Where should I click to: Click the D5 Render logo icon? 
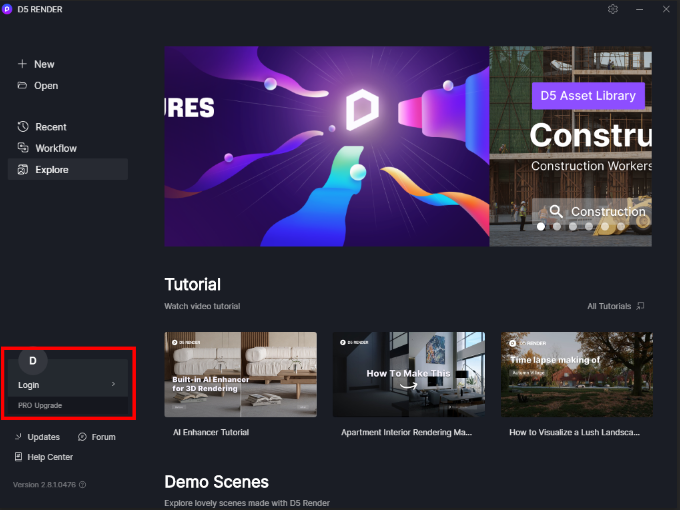(7, 9)
